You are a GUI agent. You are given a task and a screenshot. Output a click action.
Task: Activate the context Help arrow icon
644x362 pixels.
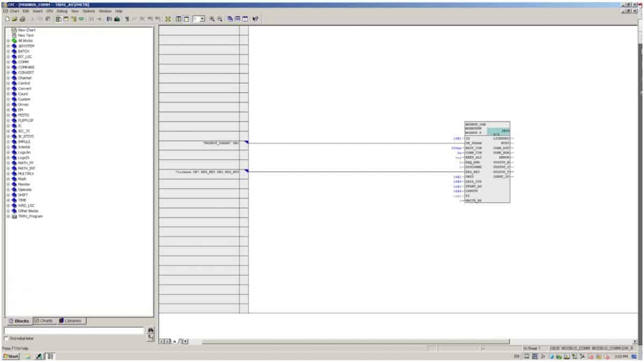click(x=255, y=18)
